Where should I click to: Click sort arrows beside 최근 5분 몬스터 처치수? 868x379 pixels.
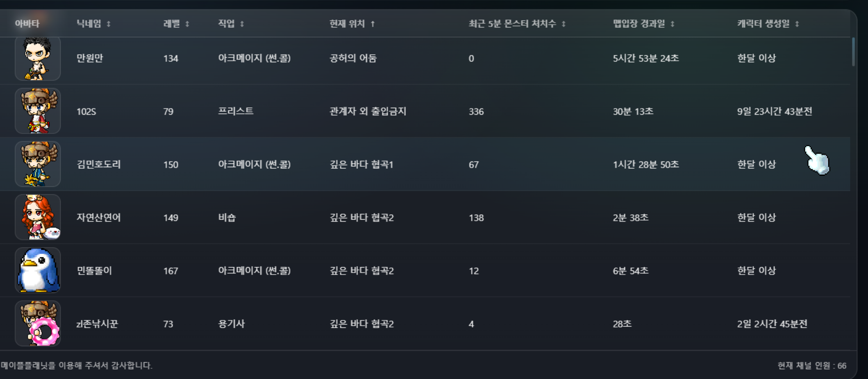click(x=564, y=24)
